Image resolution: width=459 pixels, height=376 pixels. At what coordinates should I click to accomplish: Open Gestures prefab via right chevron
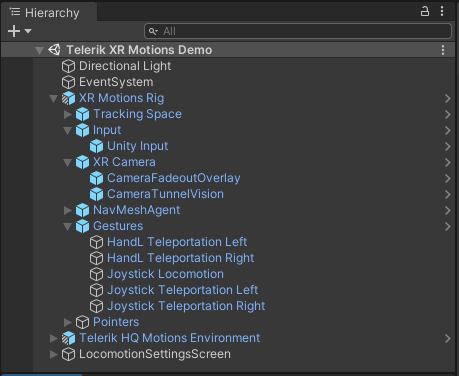click(x=448, y=226)
